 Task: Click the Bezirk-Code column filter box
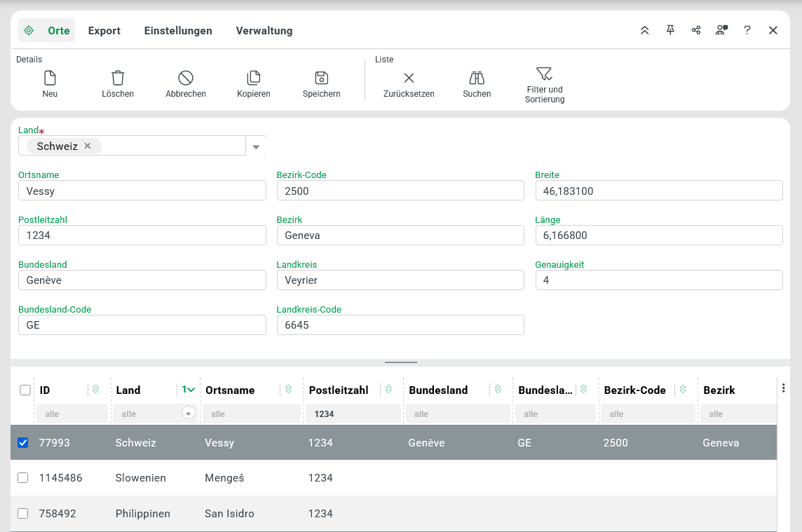click(x=648, y=414)
